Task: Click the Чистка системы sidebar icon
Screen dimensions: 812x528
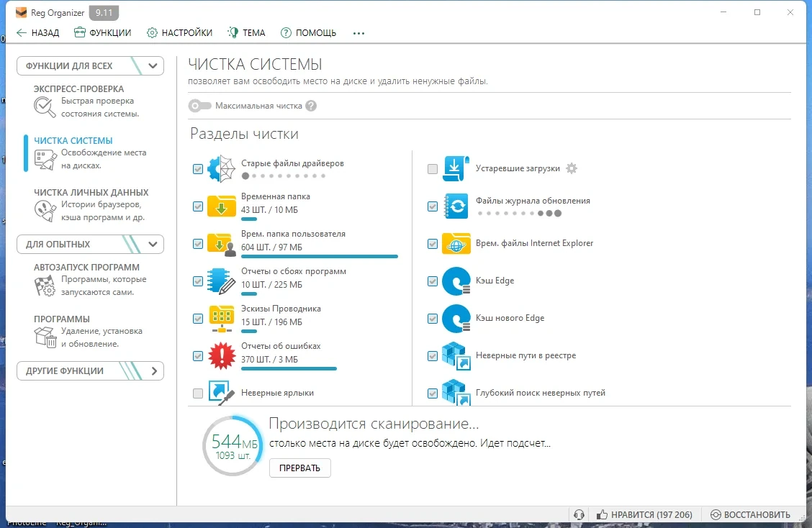Action: 45,160
